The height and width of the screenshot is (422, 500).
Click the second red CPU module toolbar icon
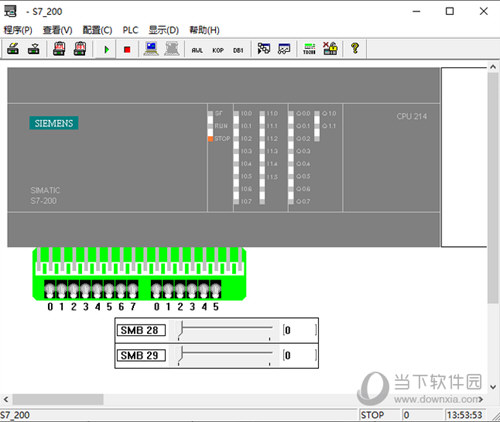pos(80,49)
